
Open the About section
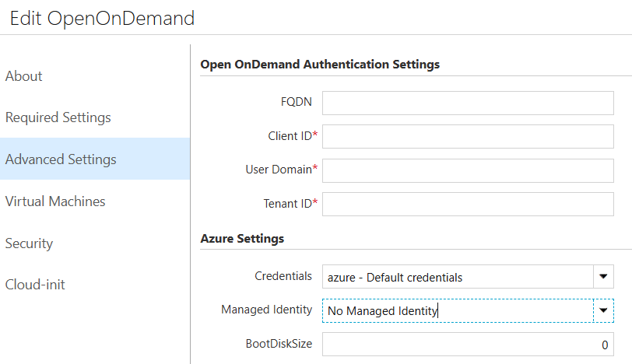click(x=24, y=76)
